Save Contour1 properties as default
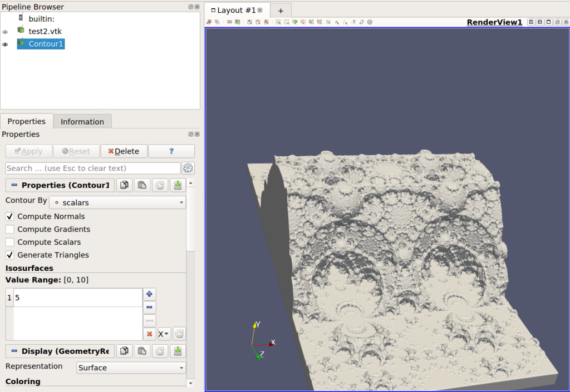570x392 pixels. click(x=178, y=185)
